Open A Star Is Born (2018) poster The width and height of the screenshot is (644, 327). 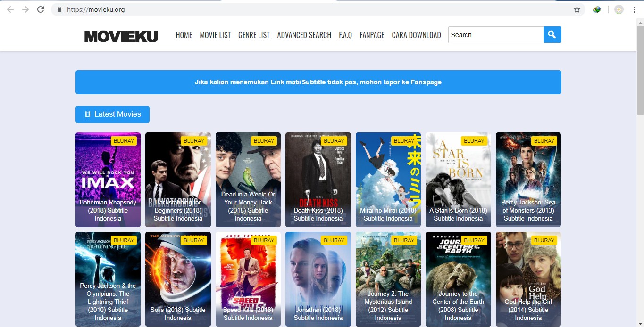click(458, 180)
